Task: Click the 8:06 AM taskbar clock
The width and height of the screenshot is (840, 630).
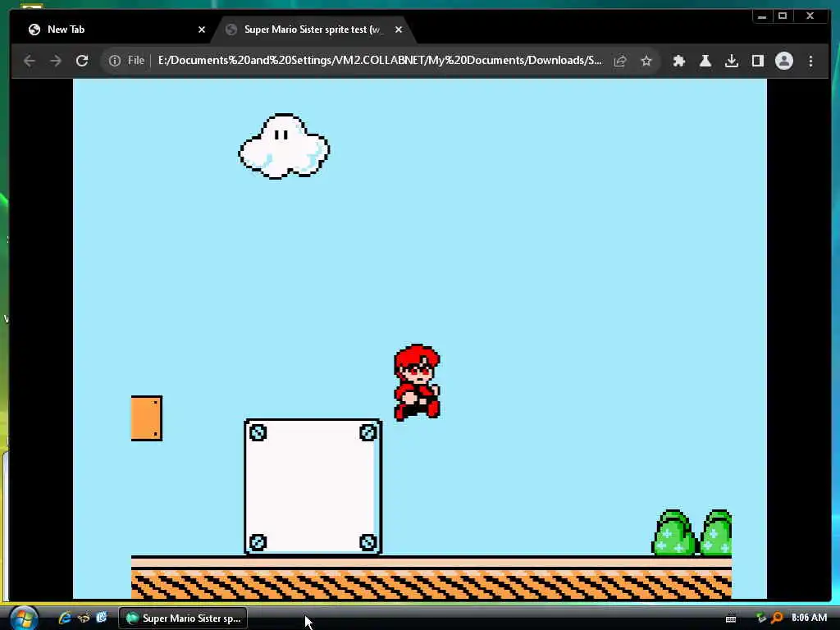Action: 809,618
